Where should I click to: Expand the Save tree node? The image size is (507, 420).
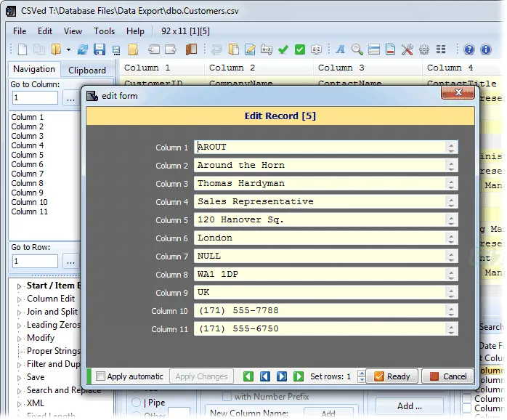tap(19, 378)
